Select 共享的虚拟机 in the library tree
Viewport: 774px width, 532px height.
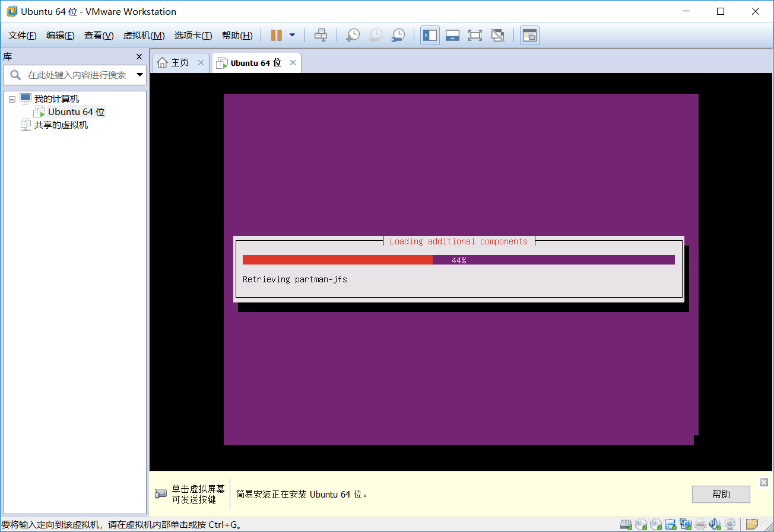[x=61, y=125]
